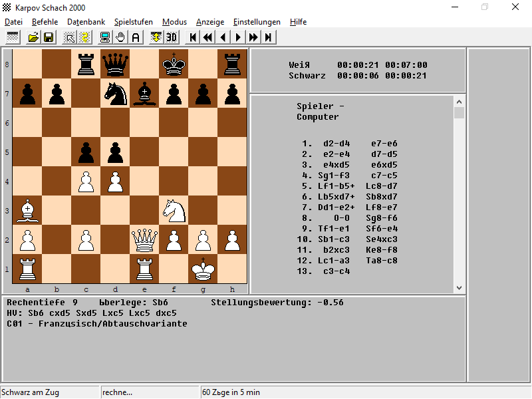Open a saved game with the folder icon
Image resolution: width=532 pixels, height=399 pixels.
33,37
